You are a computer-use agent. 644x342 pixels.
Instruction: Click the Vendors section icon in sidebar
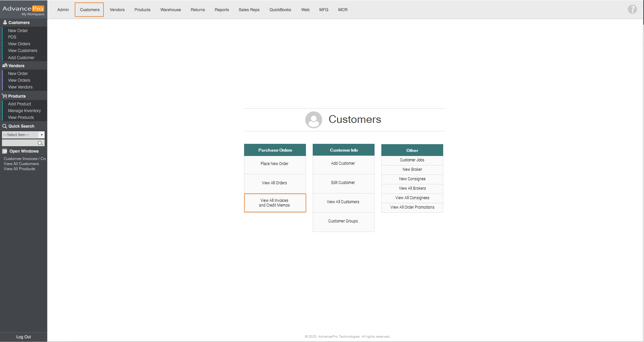pyautogui.click(x=5, y=65)
